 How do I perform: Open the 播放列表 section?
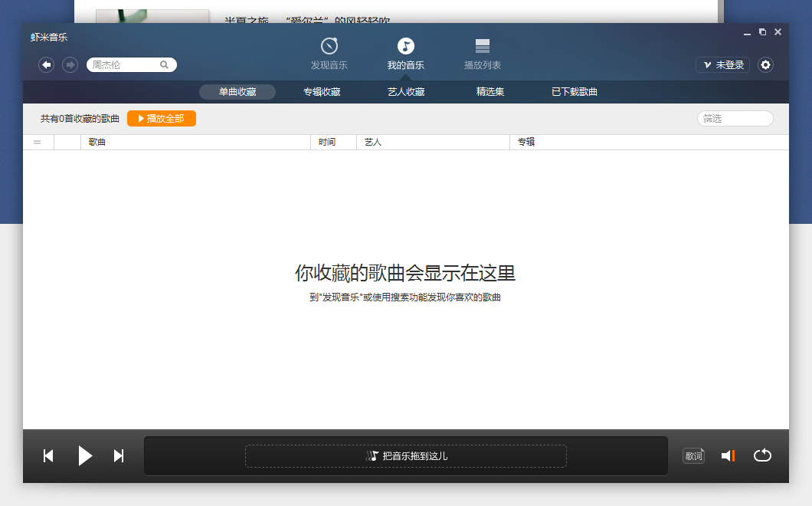click(x=482, y=54)
